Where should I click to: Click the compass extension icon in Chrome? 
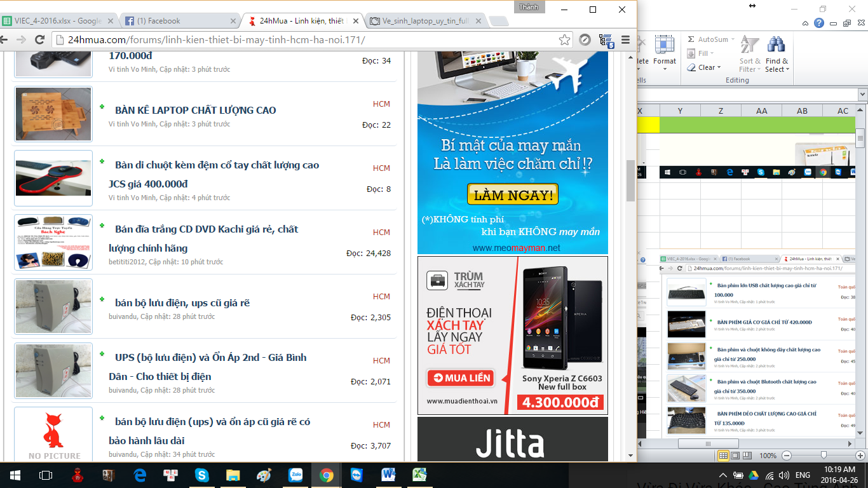tap(585, 40)
